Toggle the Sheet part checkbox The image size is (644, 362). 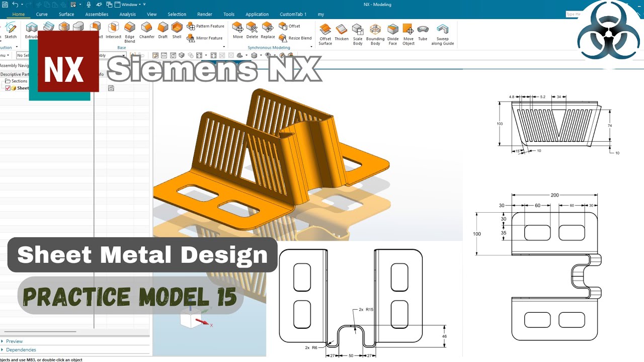tap(8, 88)
